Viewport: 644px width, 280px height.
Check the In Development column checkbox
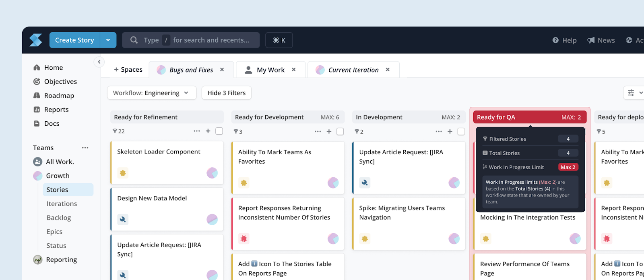[x=461, y=131]
